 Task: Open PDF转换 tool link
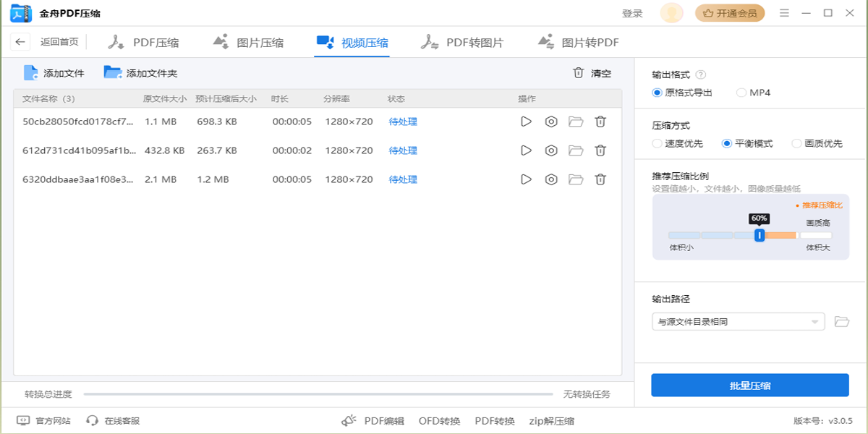[495, 421]
